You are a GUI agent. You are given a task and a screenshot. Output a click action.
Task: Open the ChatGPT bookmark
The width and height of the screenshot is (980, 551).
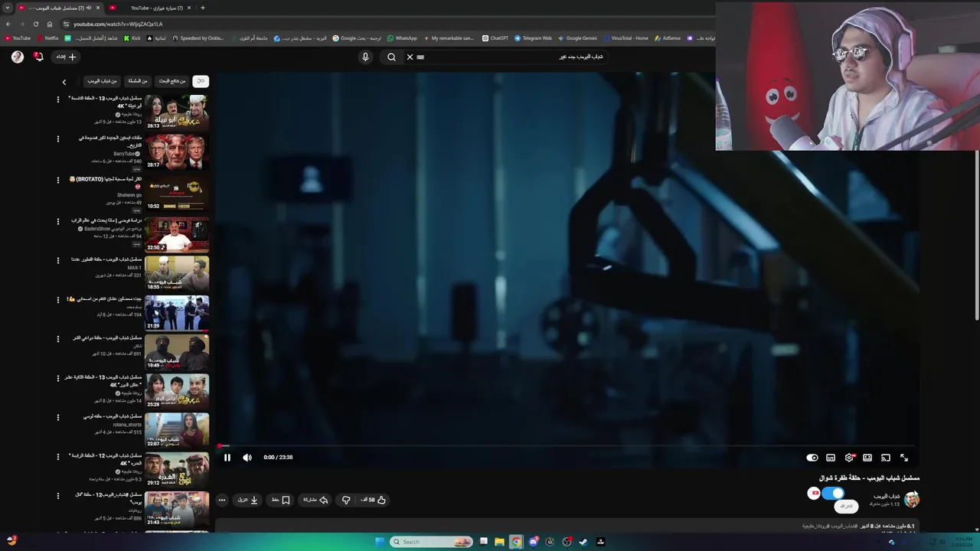click(x=495, y=38)
